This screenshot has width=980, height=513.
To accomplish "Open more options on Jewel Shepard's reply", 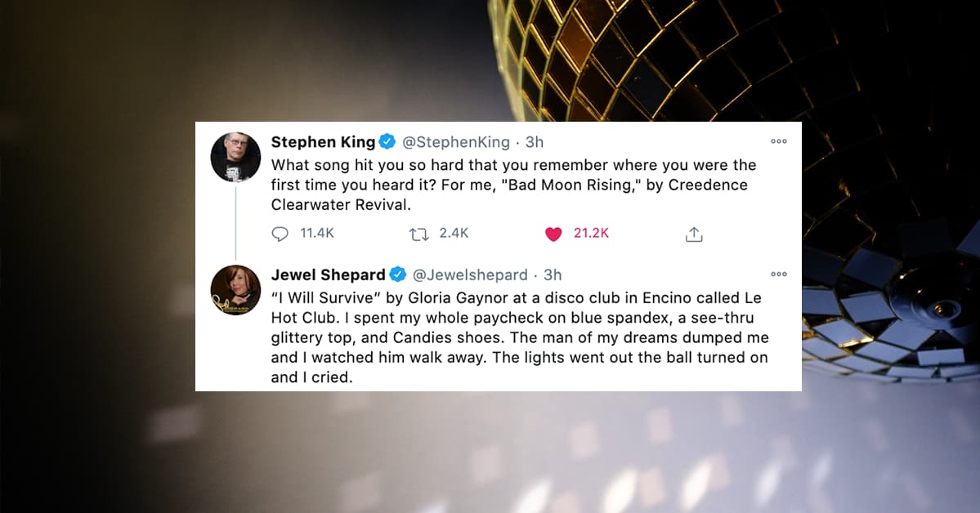I will 779,274.
